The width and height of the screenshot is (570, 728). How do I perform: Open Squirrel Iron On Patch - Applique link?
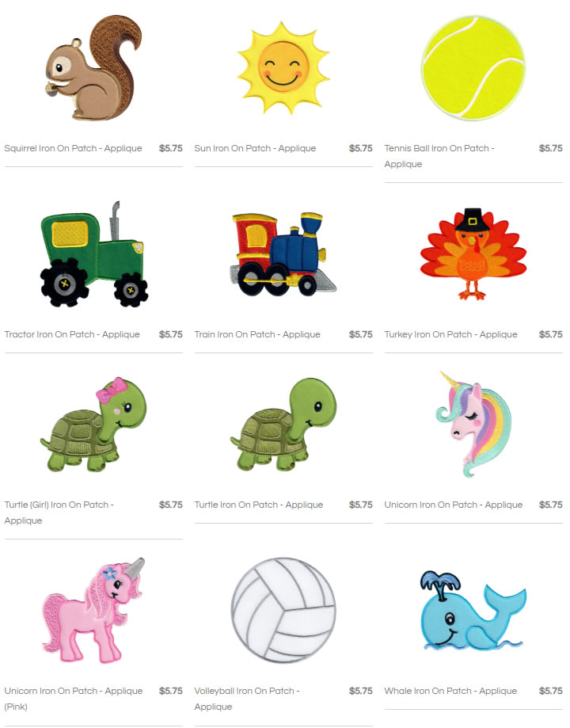(74, 148)
